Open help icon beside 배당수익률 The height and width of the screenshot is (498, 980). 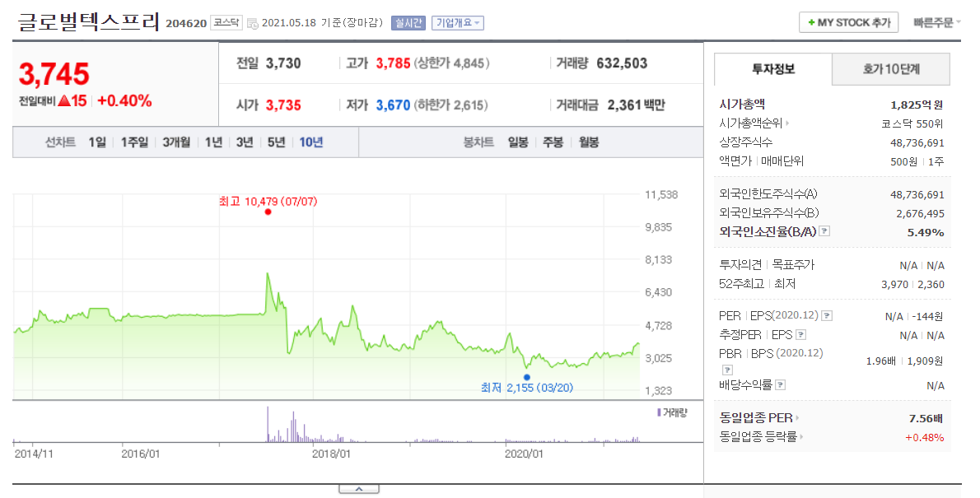(x=780, y=385)
